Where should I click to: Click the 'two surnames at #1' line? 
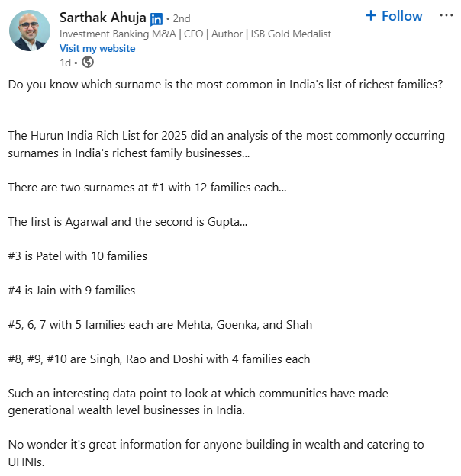click(147, 188)
